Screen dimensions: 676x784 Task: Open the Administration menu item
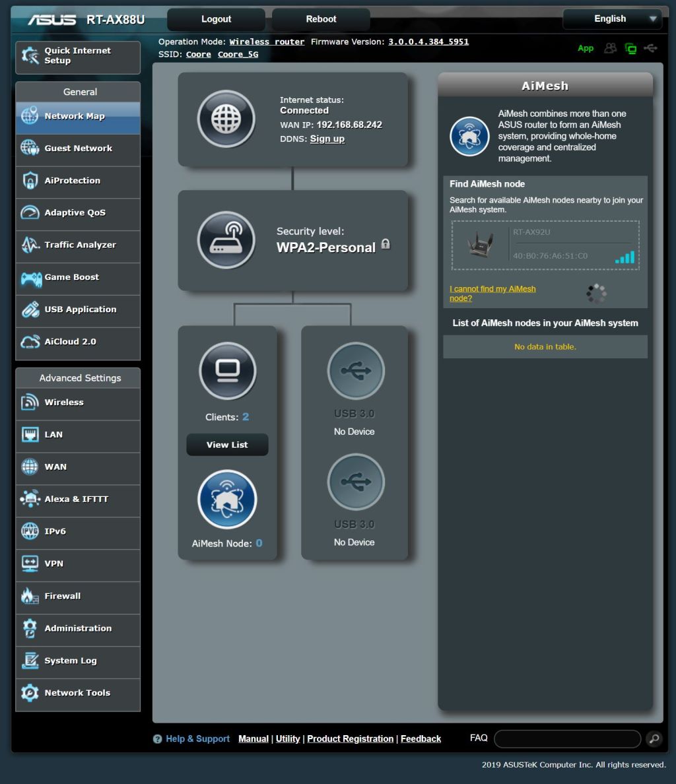pos(78,630)
